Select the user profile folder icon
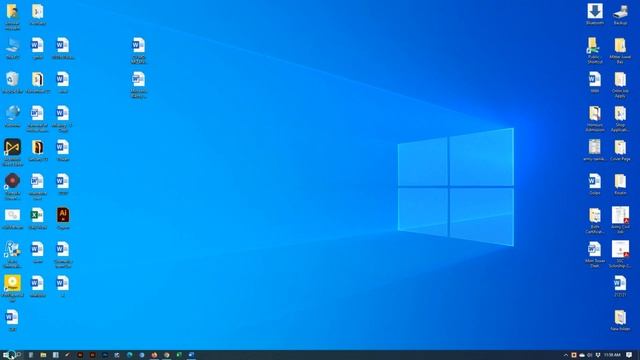The height and width of the screenshot is (360, 640). [x=12, y=16]
